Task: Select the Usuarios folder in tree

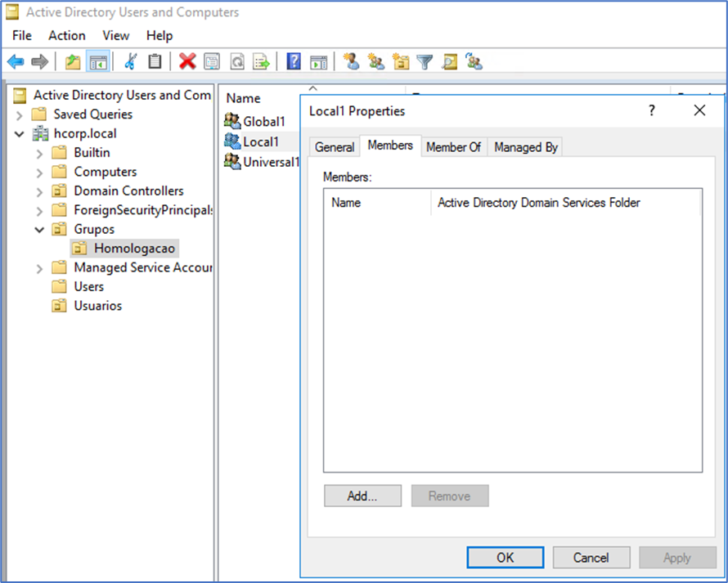Action: [x=97, y=306]
